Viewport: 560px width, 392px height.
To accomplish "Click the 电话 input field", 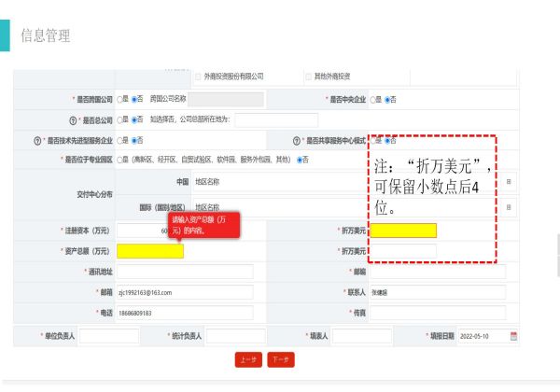I will tap(185, 313).
